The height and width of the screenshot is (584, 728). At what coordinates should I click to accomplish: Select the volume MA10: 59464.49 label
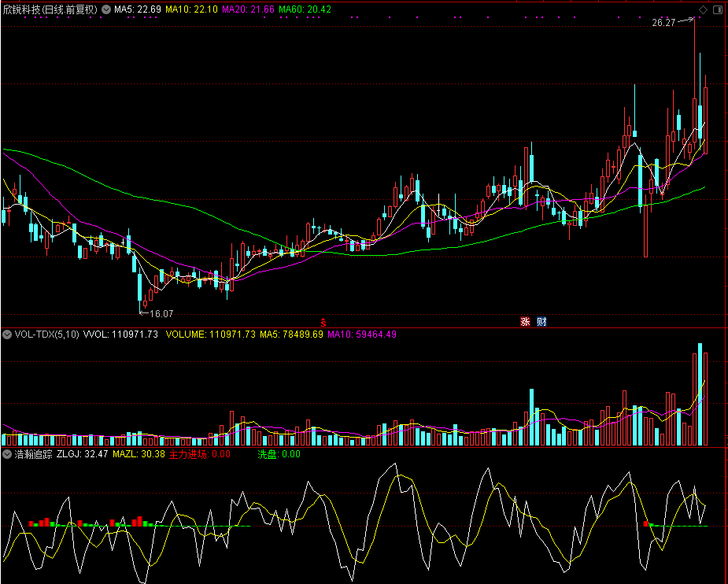(x=362, y=335)
